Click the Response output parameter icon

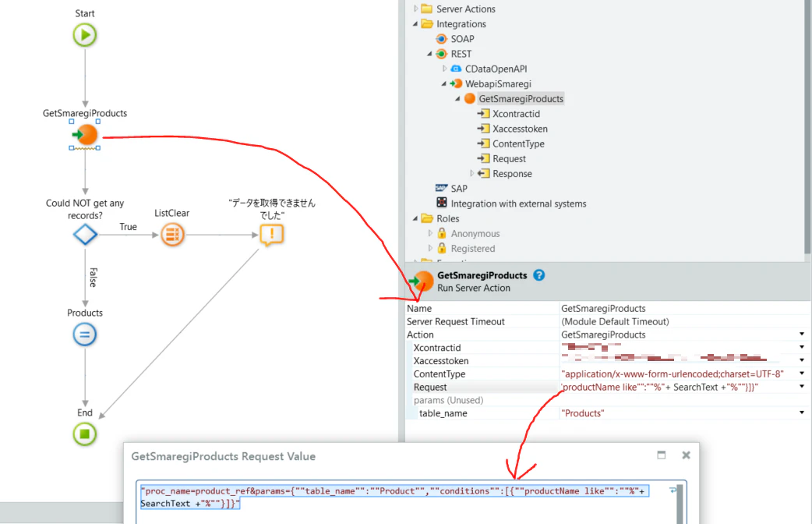(484, 174)
